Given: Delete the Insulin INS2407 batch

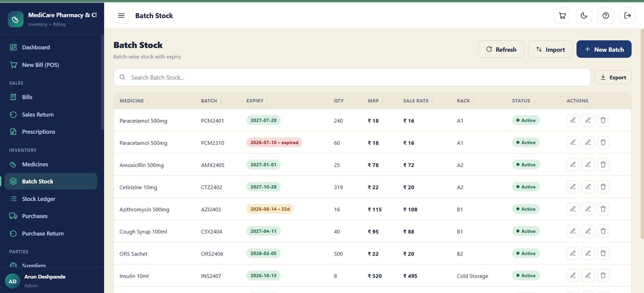Looking at the screenshot, I should (603, 275).
